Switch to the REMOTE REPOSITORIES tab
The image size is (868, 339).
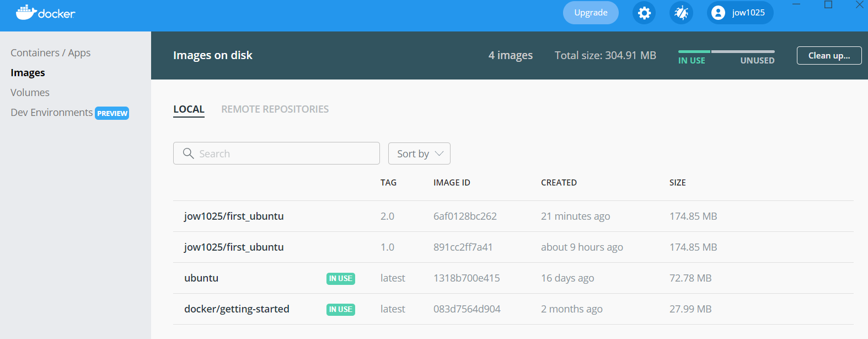coord(275,109)
